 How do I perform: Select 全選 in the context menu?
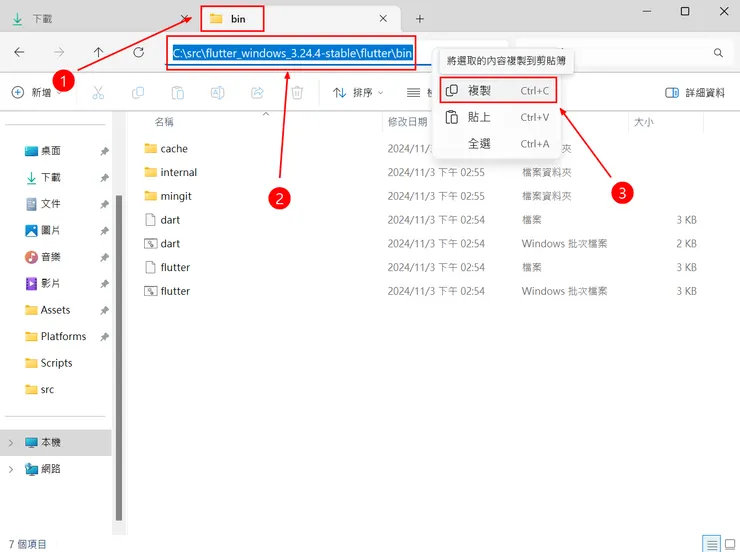[x=498, y=143]
